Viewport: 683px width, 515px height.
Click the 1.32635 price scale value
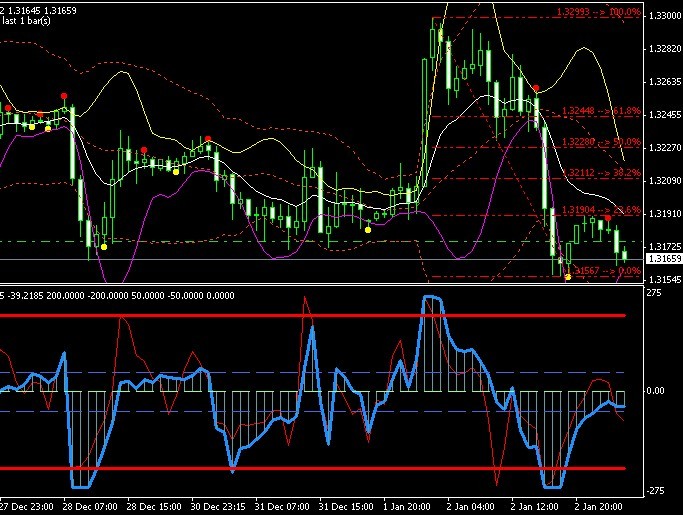tap(665, 81)
